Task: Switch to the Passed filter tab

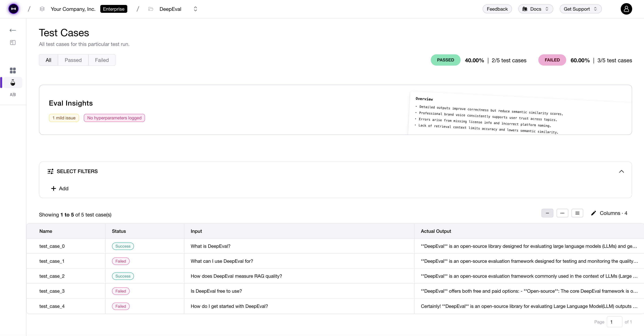Action: coord(73,60)
